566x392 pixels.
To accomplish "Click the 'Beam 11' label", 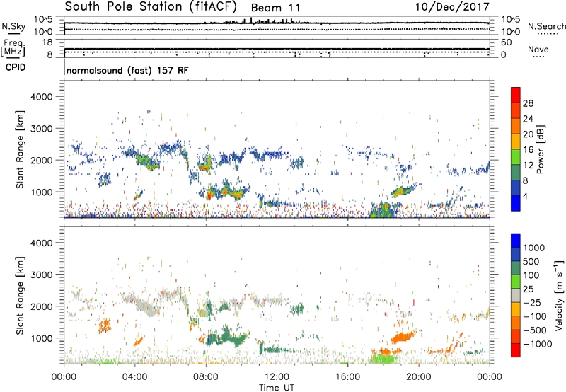I will pyautogui.click(x=275, y=8).
